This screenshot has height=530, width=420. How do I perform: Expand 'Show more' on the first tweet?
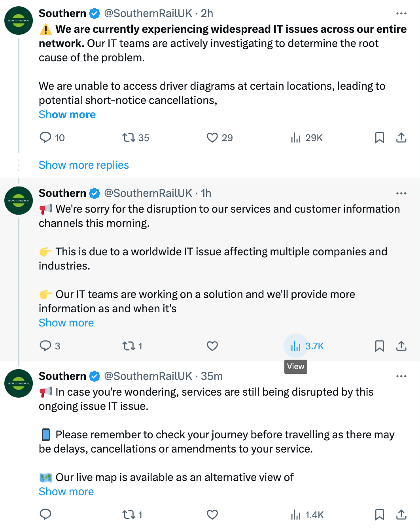click(67, 115)
